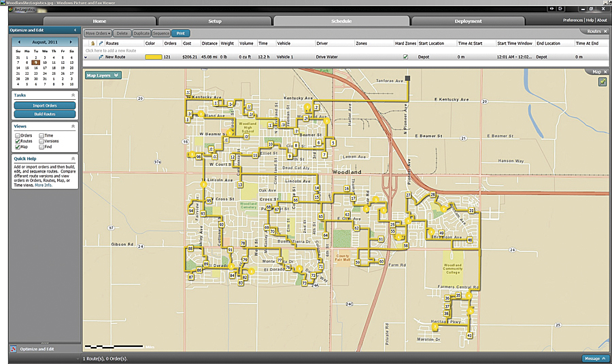Select August 9 in calendar
Viewport: 612px width, 364px height.
(x=35, y=62)
